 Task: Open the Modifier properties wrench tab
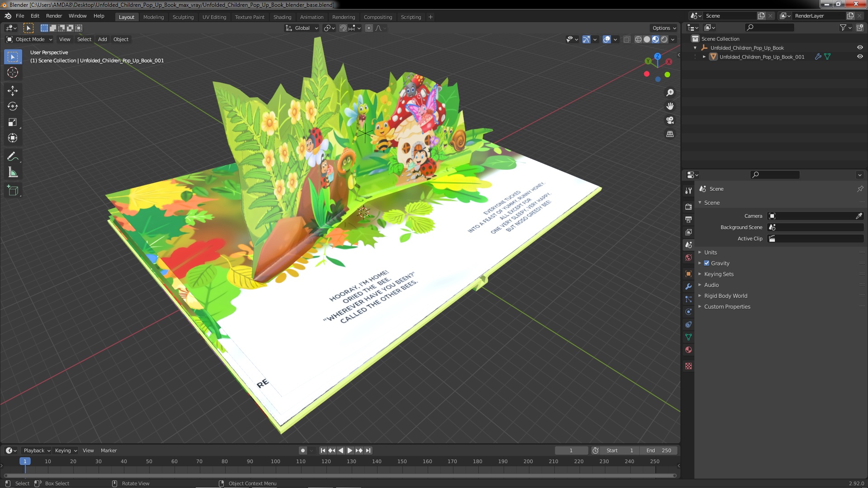pyautogui.click(x=689, y=286)
